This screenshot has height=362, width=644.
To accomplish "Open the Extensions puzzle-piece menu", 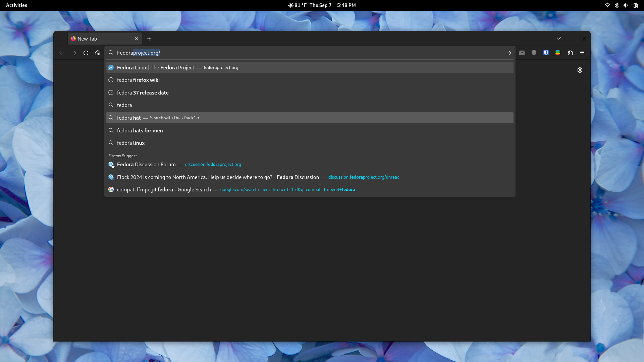I will [x=570, y=53].
